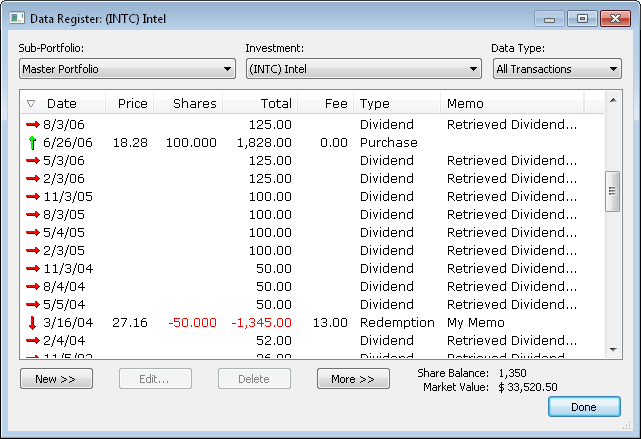Sort by the Shares column header

point(193,104)
